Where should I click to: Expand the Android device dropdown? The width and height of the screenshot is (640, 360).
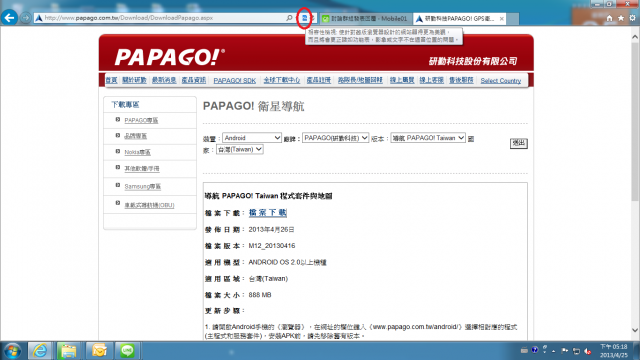click(252, 138)
